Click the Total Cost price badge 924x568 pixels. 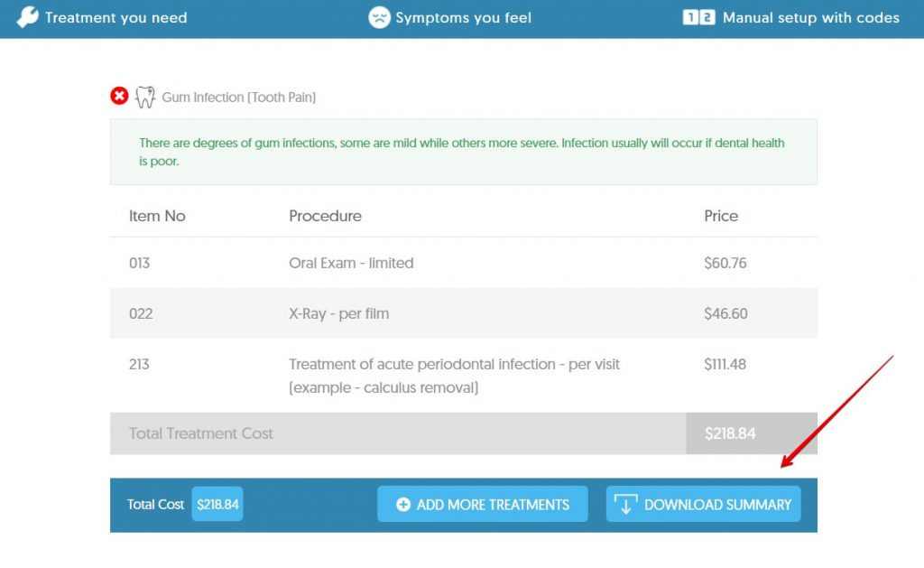pyautogui.click(x=217, y=504)
